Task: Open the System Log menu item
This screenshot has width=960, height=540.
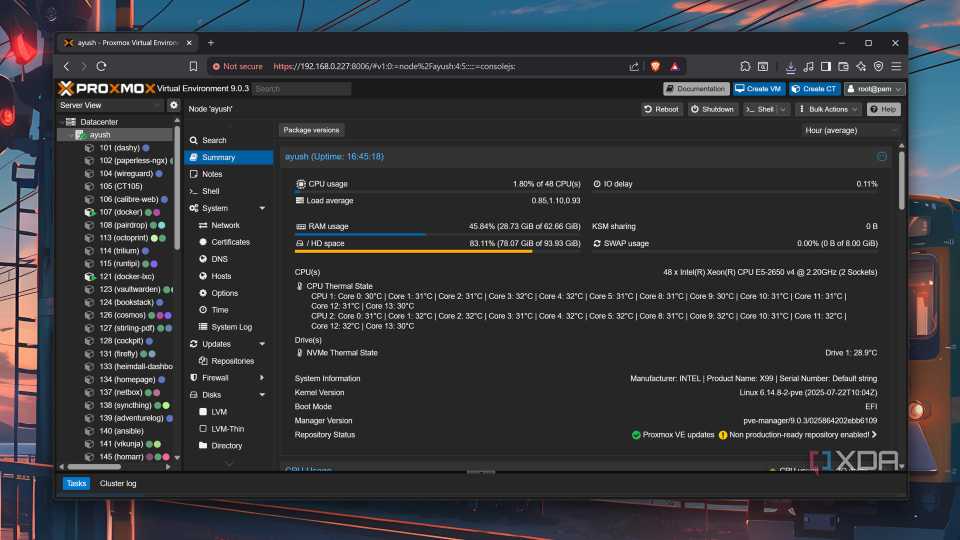Action: [x=229, y=327]
